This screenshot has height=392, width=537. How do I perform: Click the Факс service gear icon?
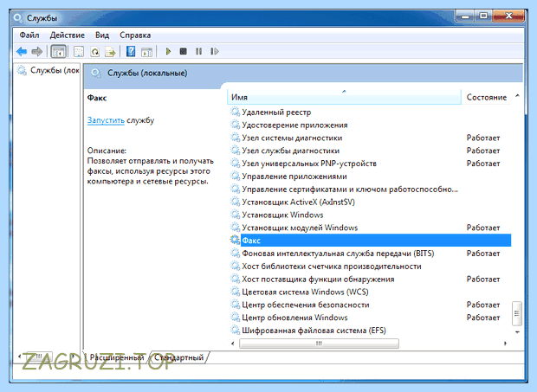235,240
